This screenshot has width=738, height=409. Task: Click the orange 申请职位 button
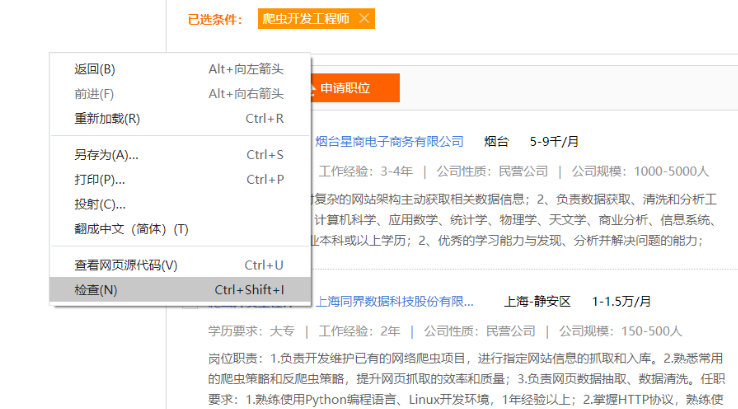pyautogui.click(x=355, y=88)
